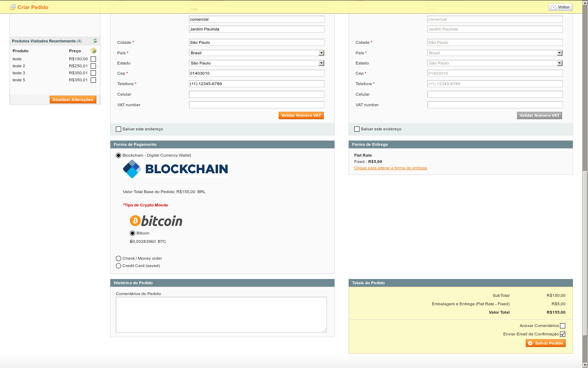The width and height of the screenshot is (588, 368).
Task: Click the Criar Pedido page icon
Action: [13, 7]
